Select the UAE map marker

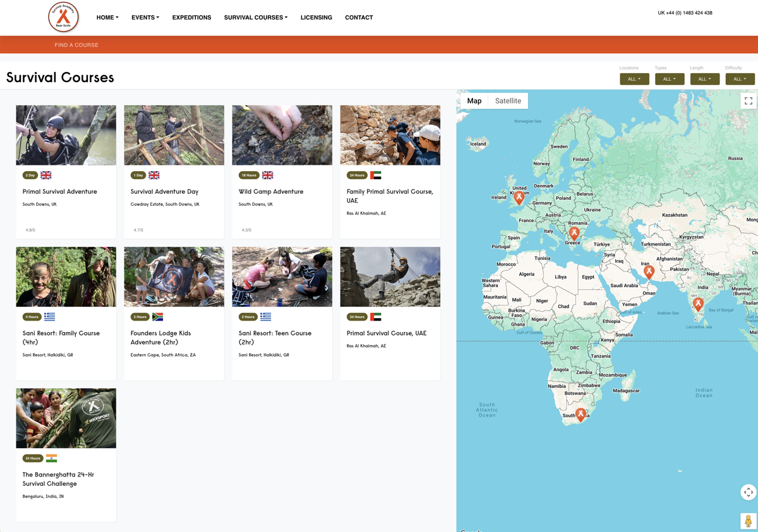pos(649,271)
